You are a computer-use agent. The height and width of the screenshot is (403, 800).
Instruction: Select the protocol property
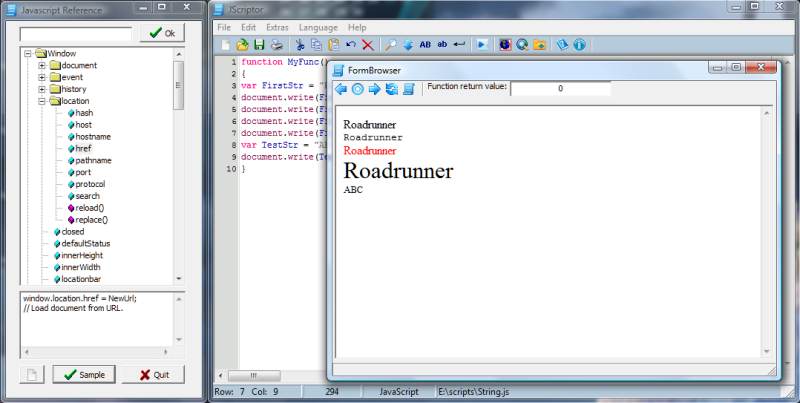click(90, 184)
